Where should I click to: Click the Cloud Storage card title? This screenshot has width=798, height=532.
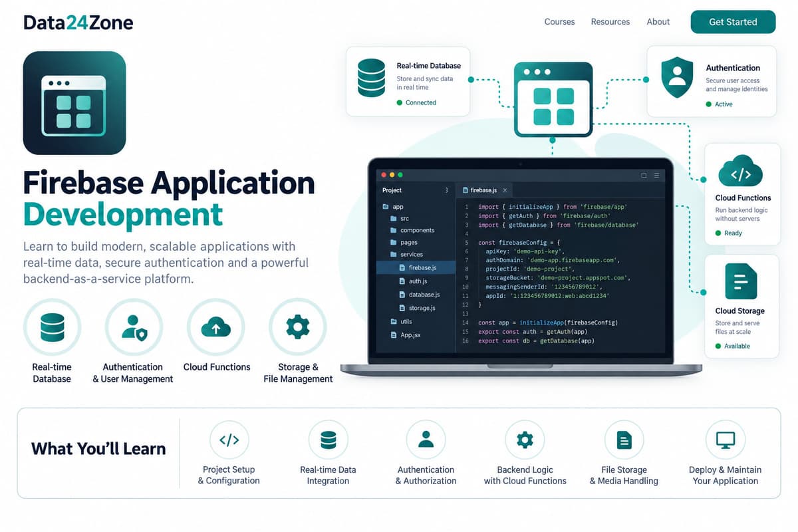click(x=739, y=311)
